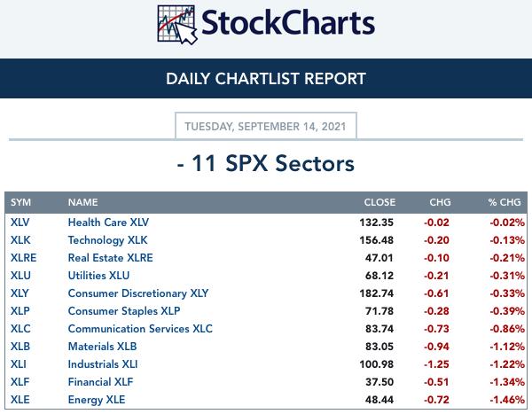Viewport: 532px width, 414px height.
Task: Open Industrials XLI chart link
Action: [103, 364]
